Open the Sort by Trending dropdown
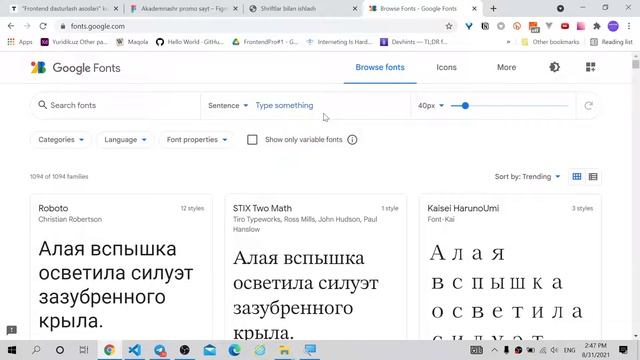Screen dimensions: 640x360 [527, 176]
